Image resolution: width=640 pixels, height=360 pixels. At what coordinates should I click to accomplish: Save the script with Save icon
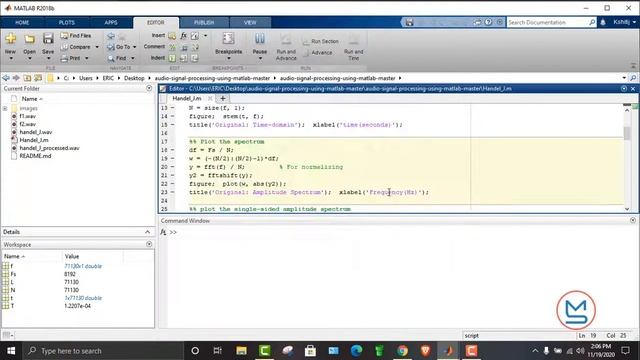point(48,39)
